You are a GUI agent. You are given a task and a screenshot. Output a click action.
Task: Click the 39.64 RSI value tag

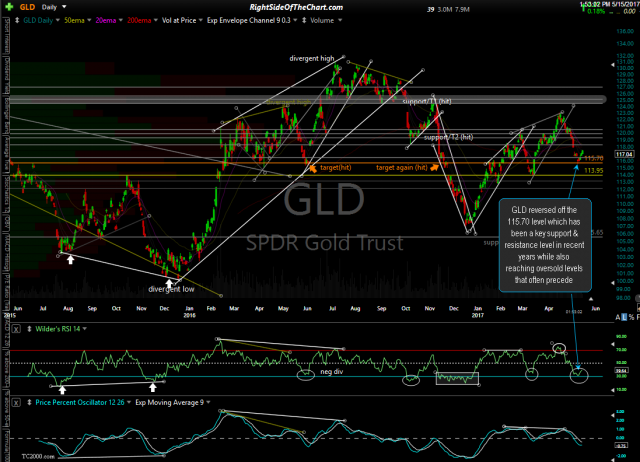[622, 371]
